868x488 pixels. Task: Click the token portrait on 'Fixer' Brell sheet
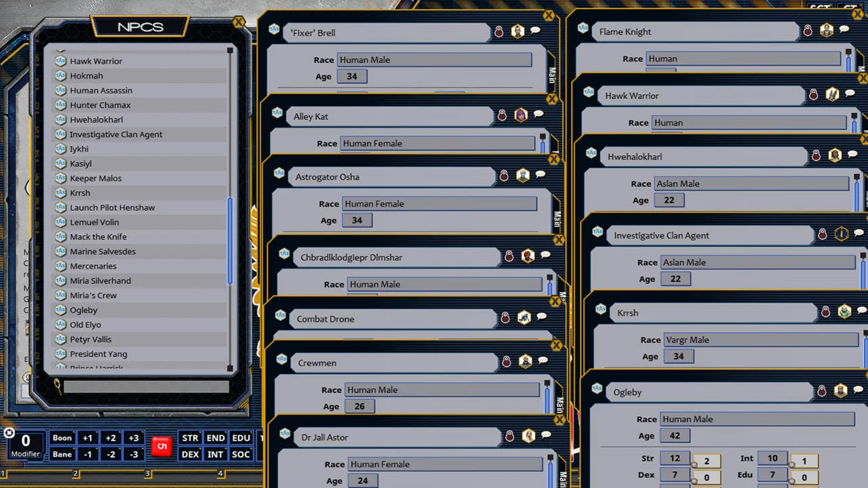tap(517, 31)
